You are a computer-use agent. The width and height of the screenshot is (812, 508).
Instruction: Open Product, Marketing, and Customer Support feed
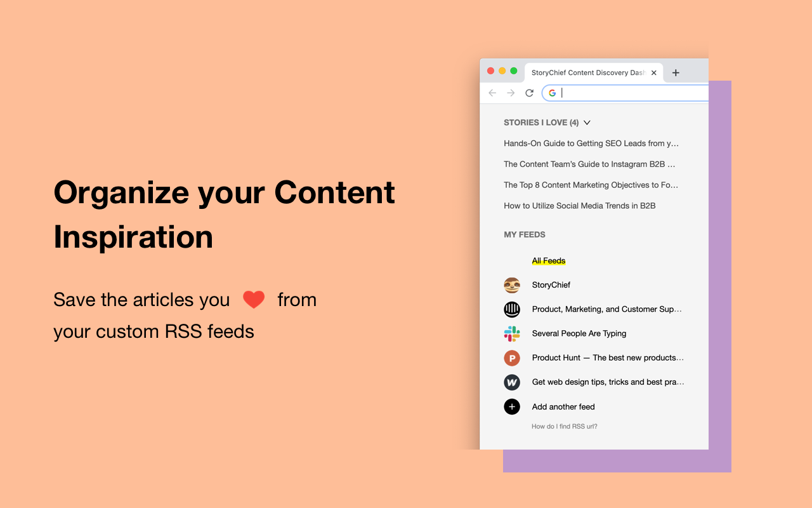click(x=607, y=309)
